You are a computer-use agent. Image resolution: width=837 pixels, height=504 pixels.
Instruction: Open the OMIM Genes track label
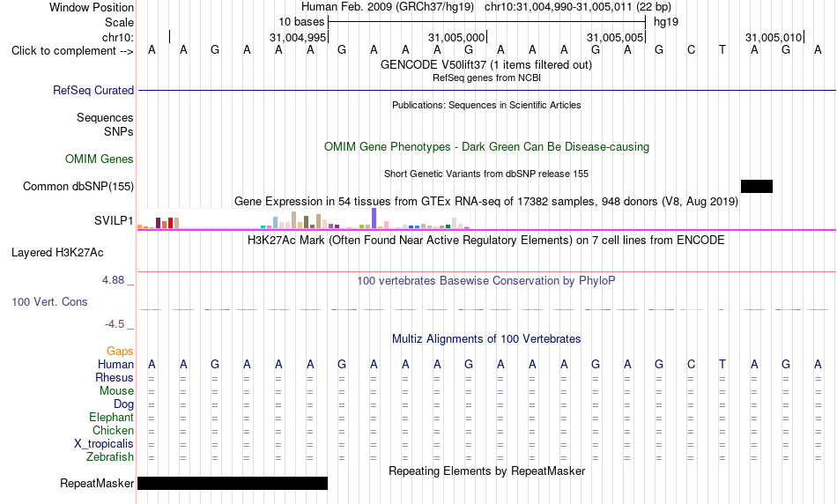[x=100, y=159]
